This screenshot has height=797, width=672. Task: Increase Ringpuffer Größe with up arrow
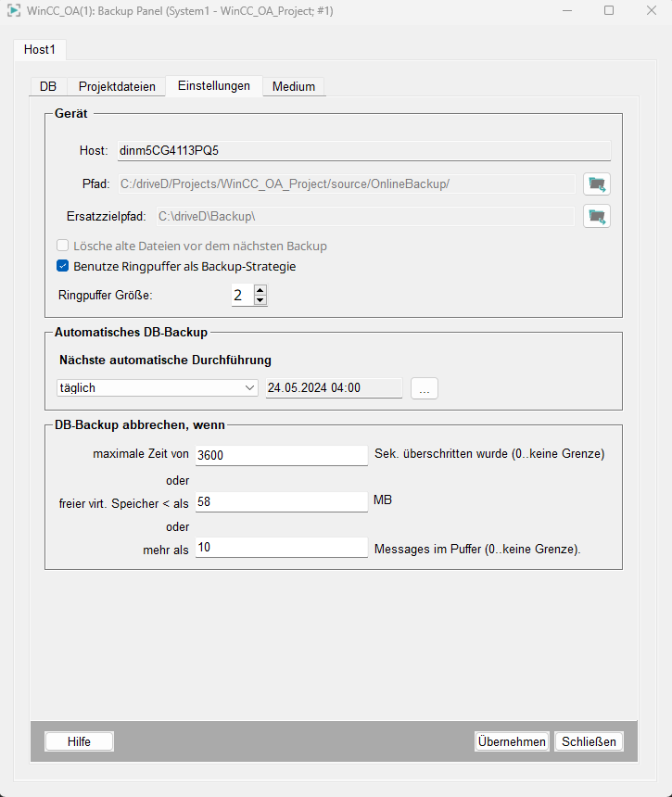260,290
